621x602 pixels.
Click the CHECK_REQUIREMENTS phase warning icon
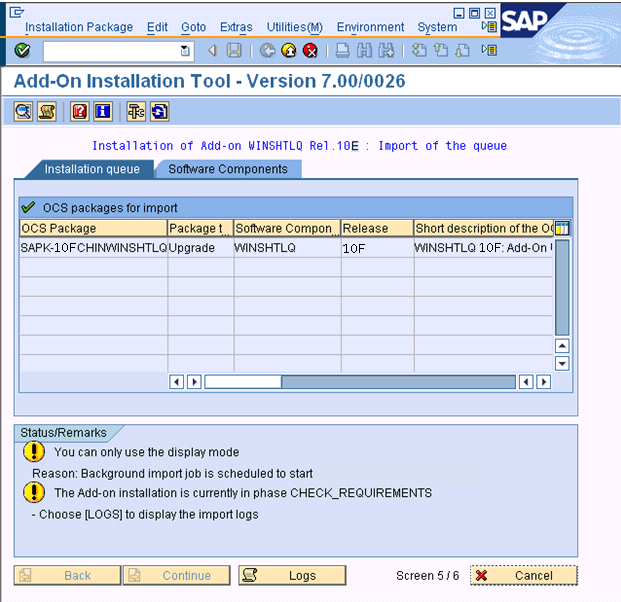point(34,492)
